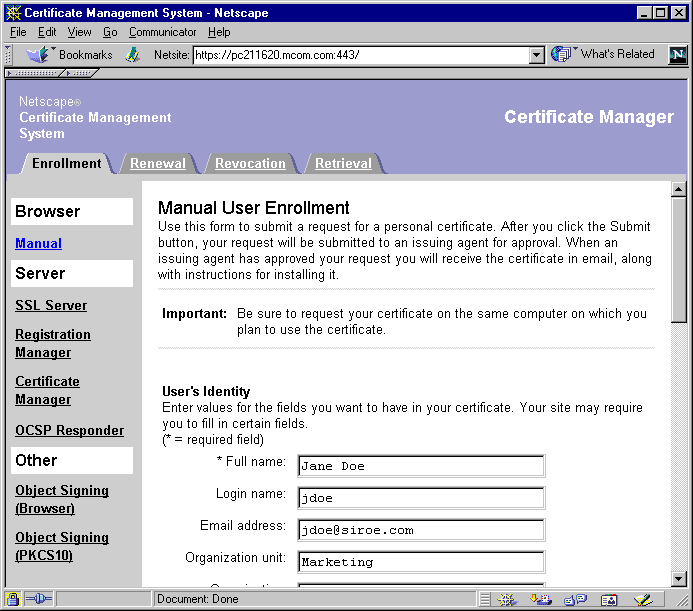This screenshot has height=611, width=693.
Task: Open the File menu
Action: coord(18,32)
